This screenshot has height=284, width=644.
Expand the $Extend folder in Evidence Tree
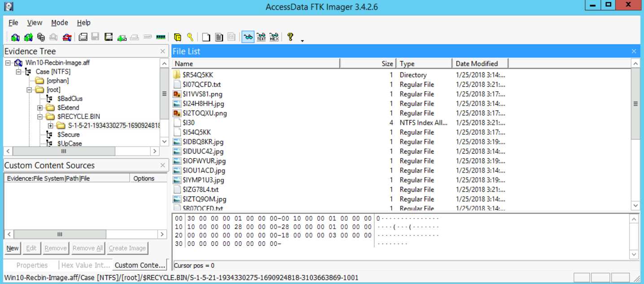40,108
